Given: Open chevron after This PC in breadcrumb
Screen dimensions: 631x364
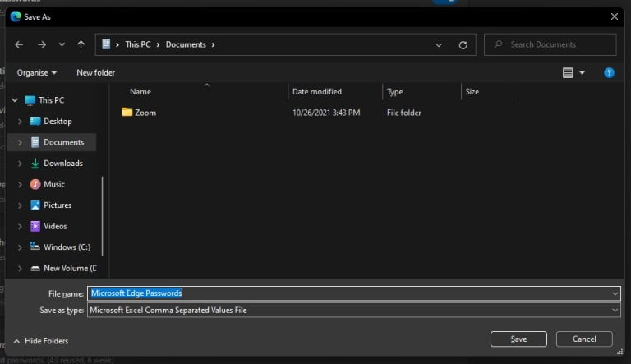Looking at the screenshot, I should pos(158,44).
